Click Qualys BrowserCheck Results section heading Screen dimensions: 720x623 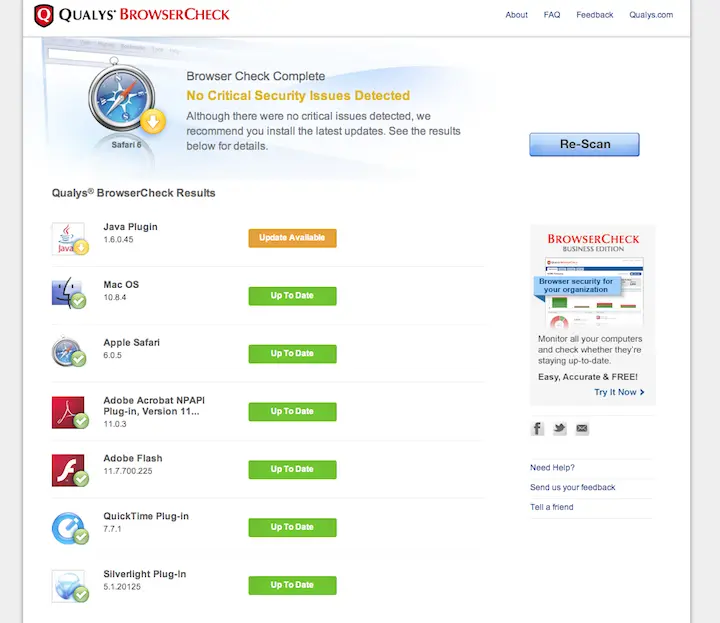click(x=134, y=193)
